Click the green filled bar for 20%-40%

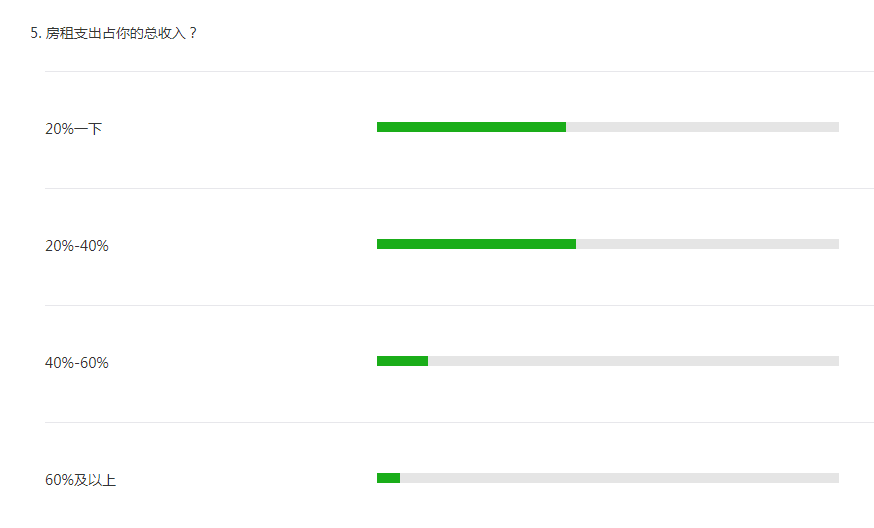(477, 244)
